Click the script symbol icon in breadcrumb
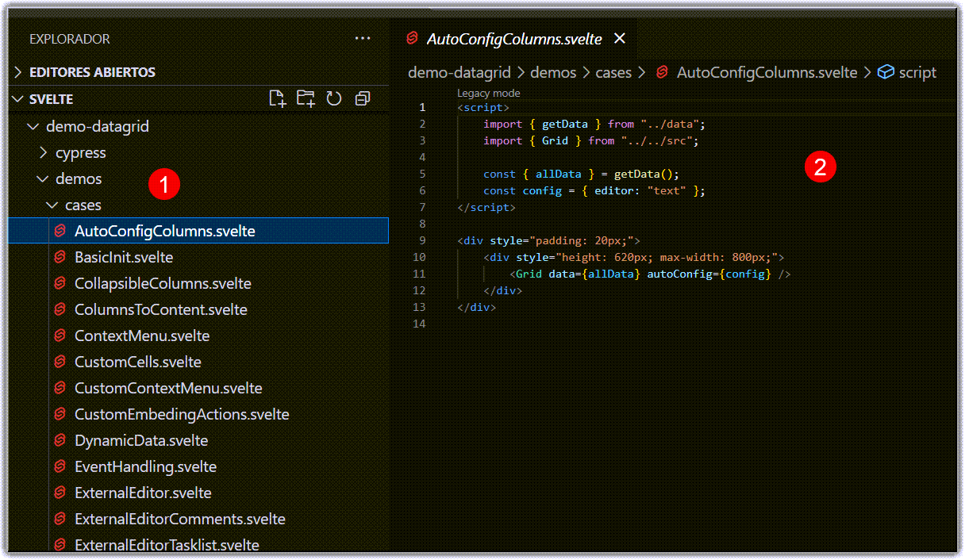965x560 pixels. (886, 72)
